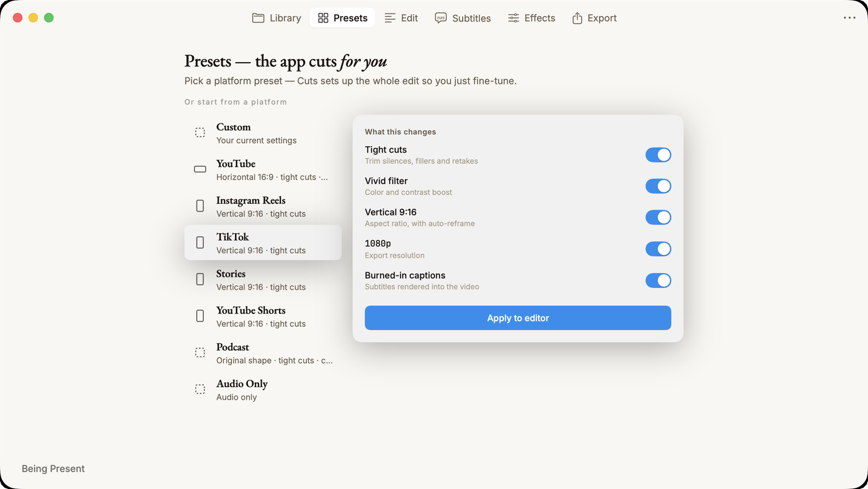868x489 pixels.
Task: Click the Library folder icon
Action: coord(258,18)
